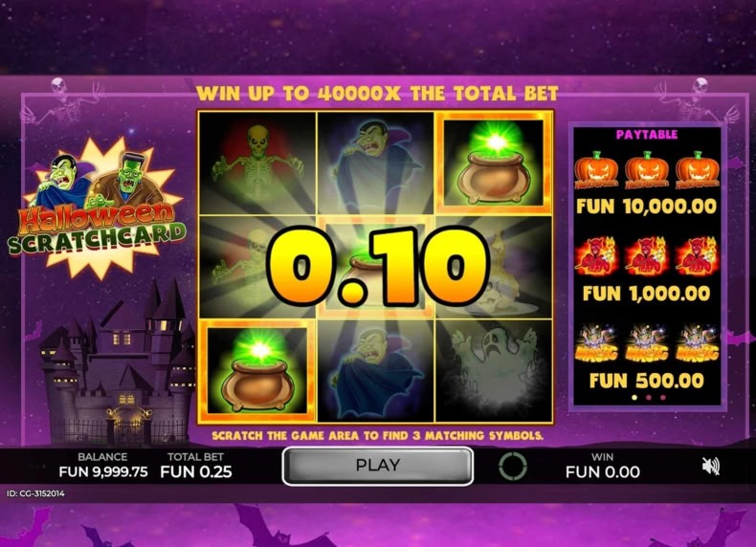Click the pumpkin symbols in paytable
The width and height of the screenshot is (756, 547).
[x=647, y=169]
